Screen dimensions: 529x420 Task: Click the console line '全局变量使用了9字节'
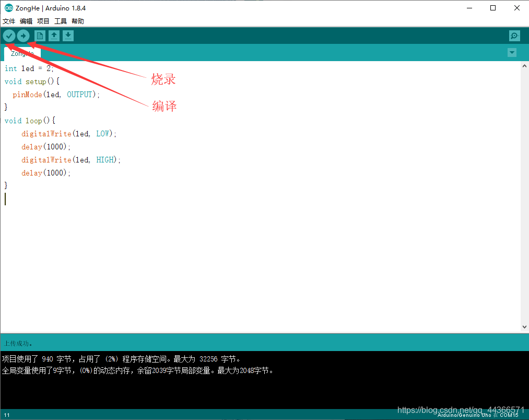[x=137, y=371]
